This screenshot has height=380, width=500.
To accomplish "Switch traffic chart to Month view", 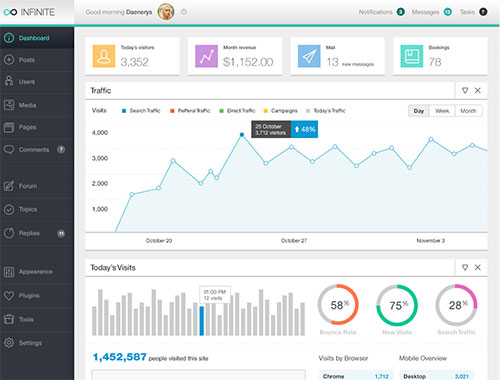I will coord(468,111).
